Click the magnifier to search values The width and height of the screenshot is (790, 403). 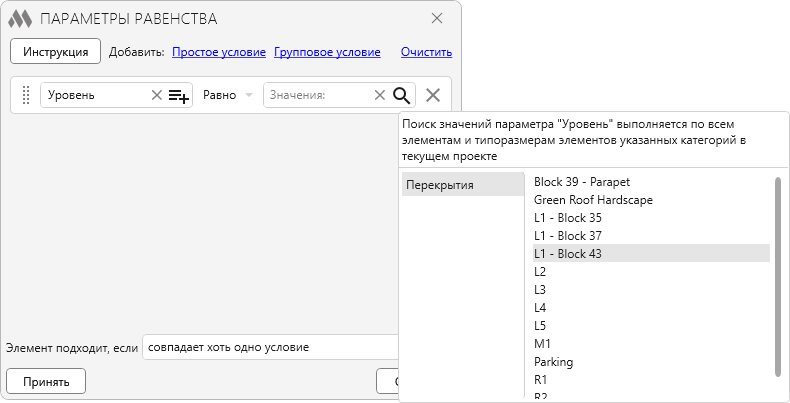pos(402,95)
